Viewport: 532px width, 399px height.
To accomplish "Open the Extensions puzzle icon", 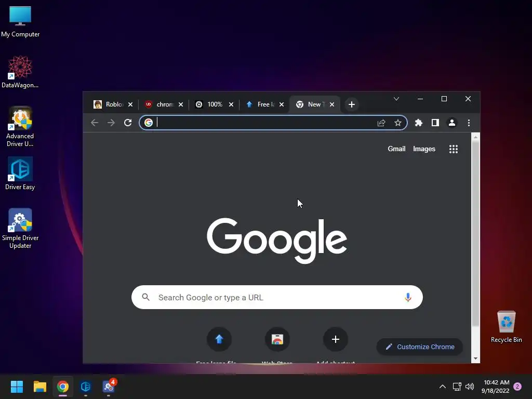I will click(419, 123).
